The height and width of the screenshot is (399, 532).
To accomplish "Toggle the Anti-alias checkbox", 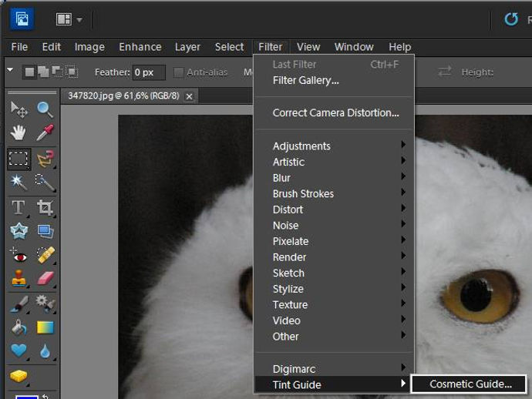I will (178, 72).
